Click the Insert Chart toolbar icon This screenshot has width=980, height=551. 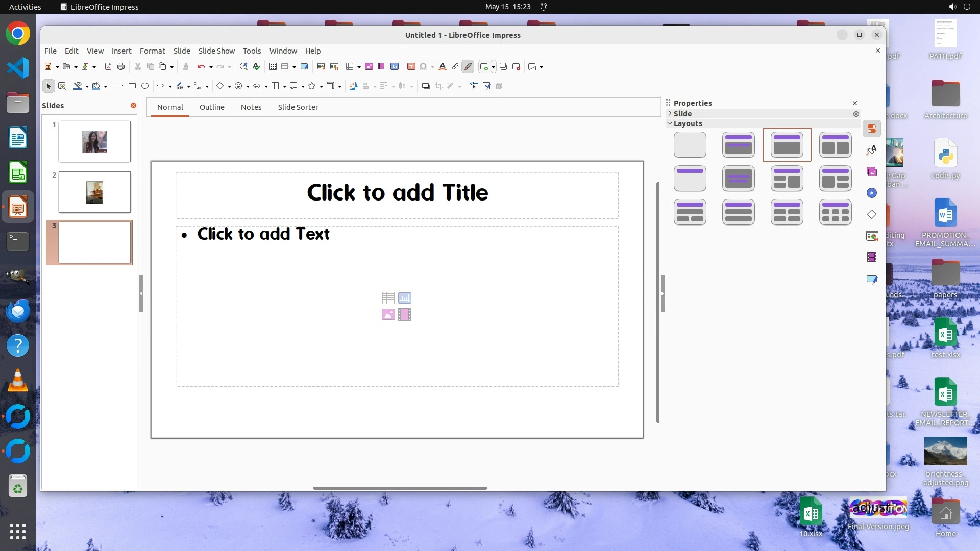pyautogui.click(x=395, y=67)
